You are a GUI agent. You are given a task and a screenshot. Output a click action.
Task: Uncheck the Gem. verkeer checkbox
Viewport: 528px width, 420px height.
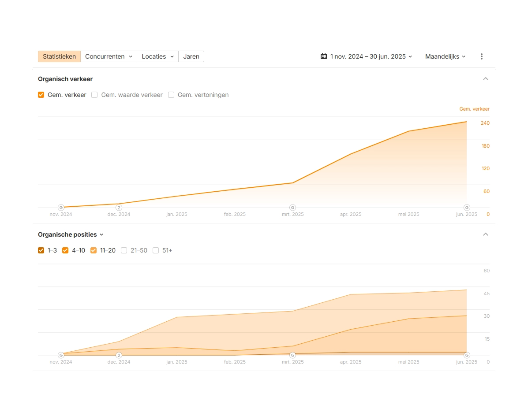(x=41, y=95)
